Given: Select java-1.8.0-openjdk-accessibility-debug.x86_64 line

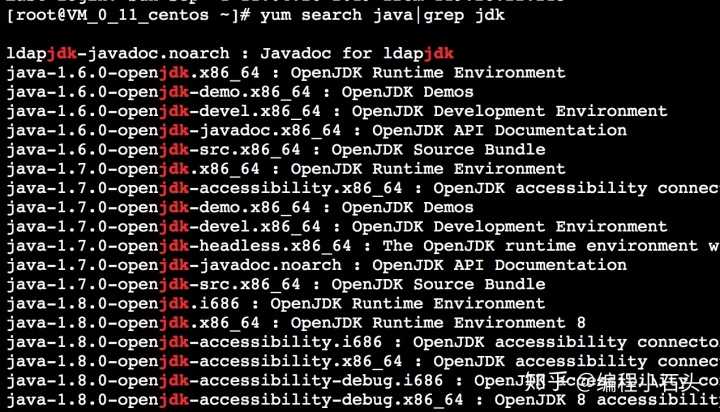Looking at the screenshot, I should [363, 401].
